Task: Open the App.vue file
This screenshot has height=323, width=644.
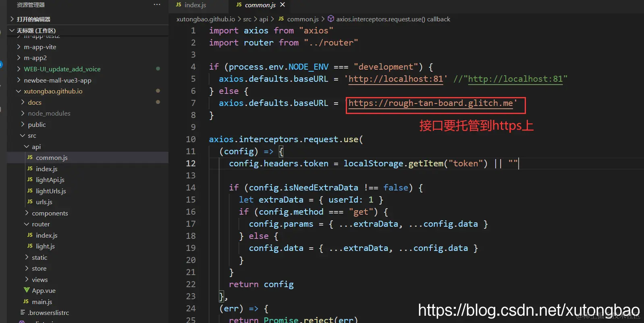Action: [x=44, y=290]
